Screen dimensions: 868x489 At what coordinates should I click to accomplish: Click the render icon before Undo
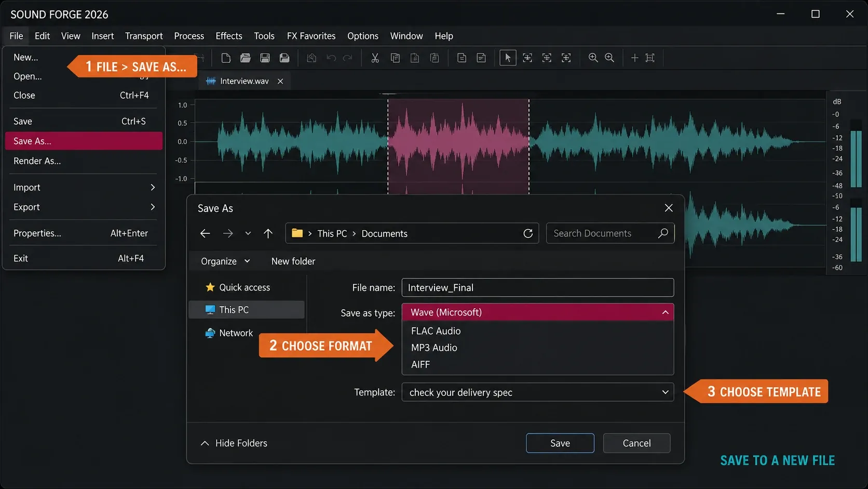click(311, 58)
